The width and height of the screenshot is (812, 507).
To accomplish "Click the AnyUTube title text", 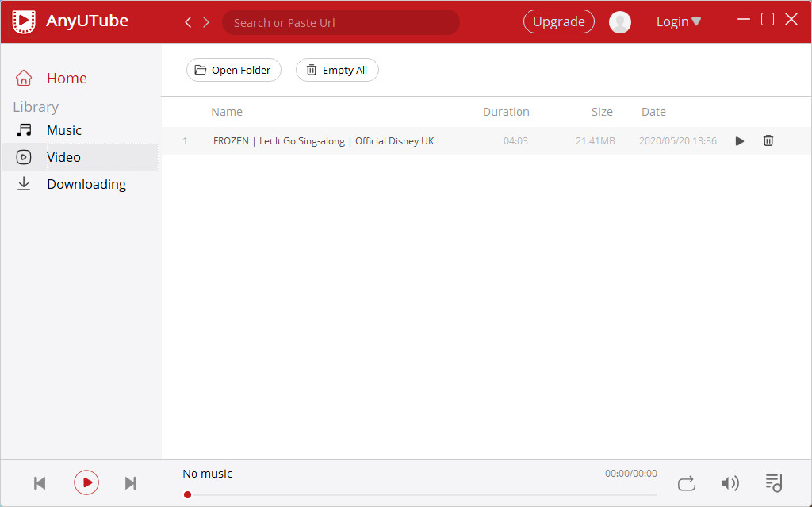I will click(87, 21).
